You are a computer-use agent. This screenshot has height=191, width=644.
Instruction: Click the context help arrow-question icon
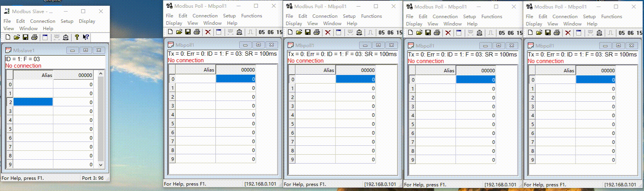(x=86, y=37)
